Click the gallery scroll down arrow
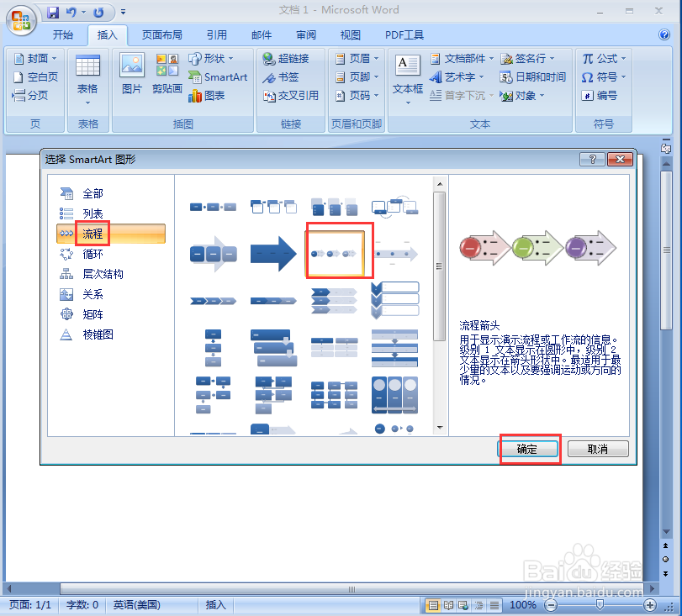 tap(440, 427)
